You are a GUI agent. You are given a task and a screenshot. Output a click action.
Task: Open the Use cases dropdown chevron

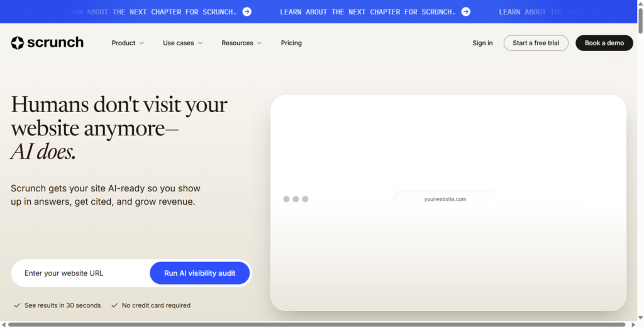tap(201, 43)
